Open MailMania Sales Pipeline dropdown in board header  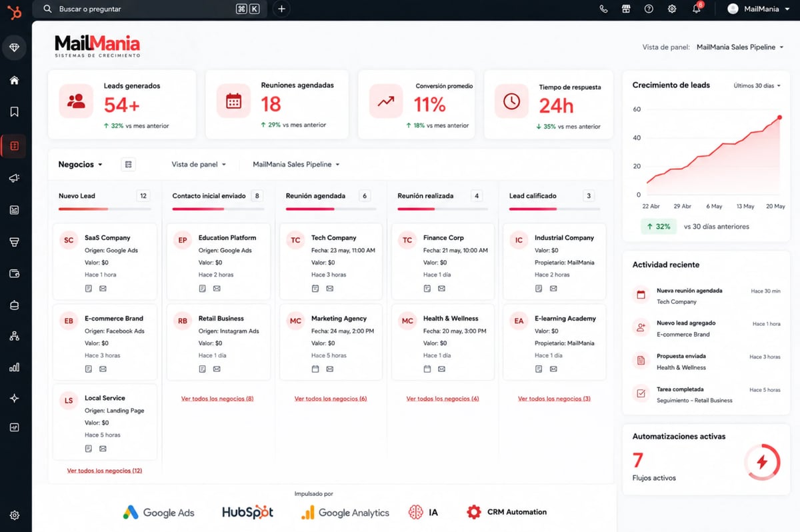click(296, 164)
